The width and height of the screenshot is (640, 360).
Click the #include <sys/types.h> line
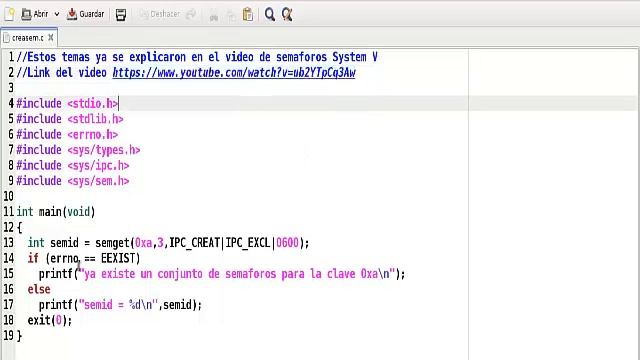click(78, 150)
